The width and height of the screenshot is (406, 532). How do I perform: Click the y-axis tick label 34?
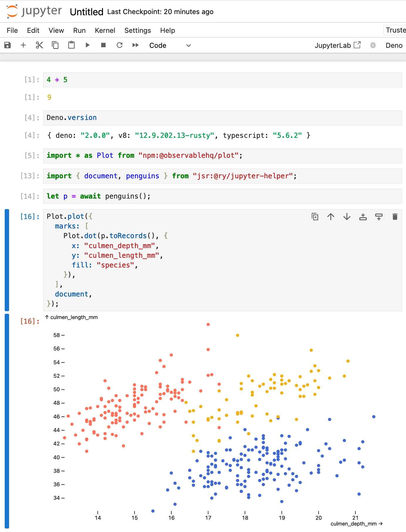[x=57, y=498]
